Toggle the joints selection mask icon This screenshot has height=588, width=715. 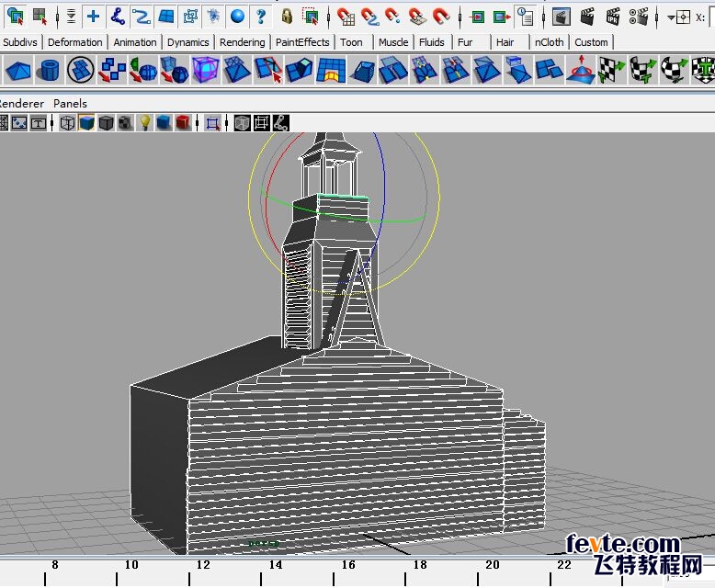[119, 17]
